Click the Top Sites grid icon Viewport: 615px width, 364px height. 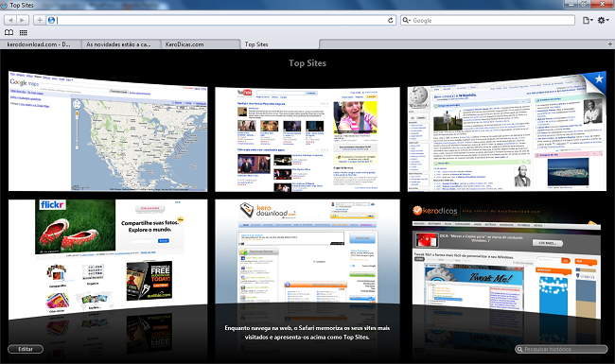coord(23,32)
